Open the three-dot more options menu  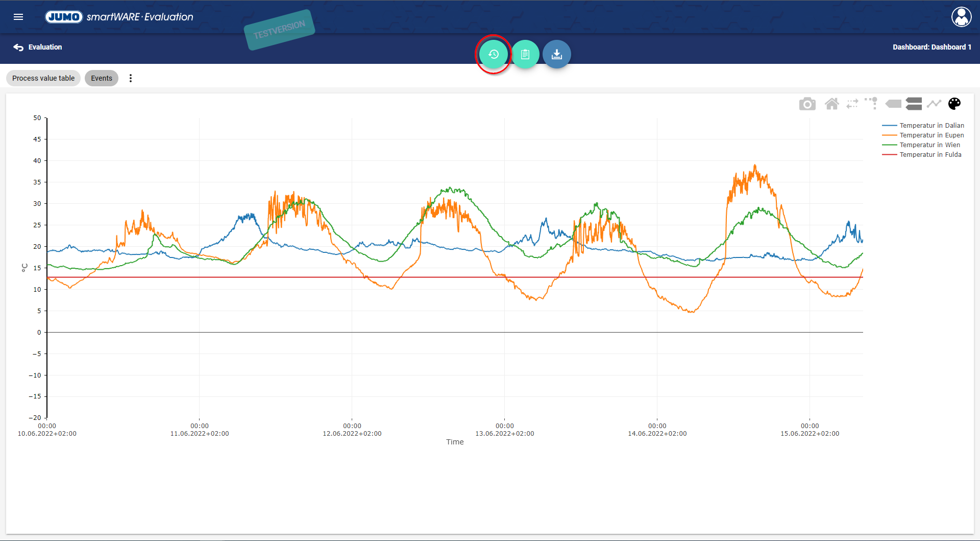[131, 78]
